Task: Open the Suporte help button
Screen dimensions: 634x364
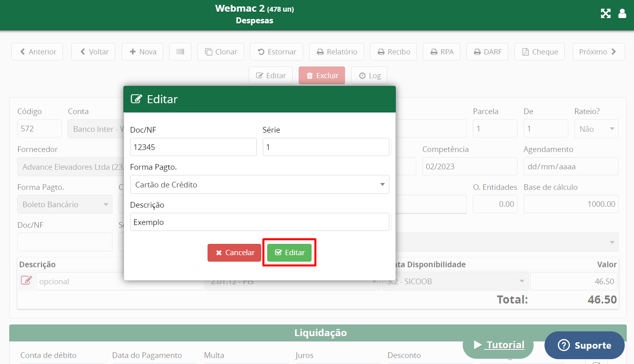Action: click(584, 345)
